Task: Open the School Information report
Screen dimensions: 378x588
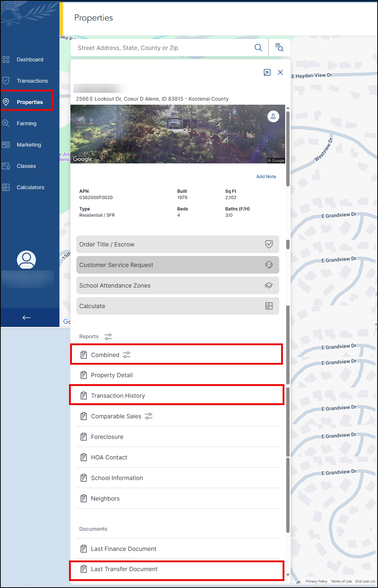Action: pyautogui.click(x=178, y=478)
